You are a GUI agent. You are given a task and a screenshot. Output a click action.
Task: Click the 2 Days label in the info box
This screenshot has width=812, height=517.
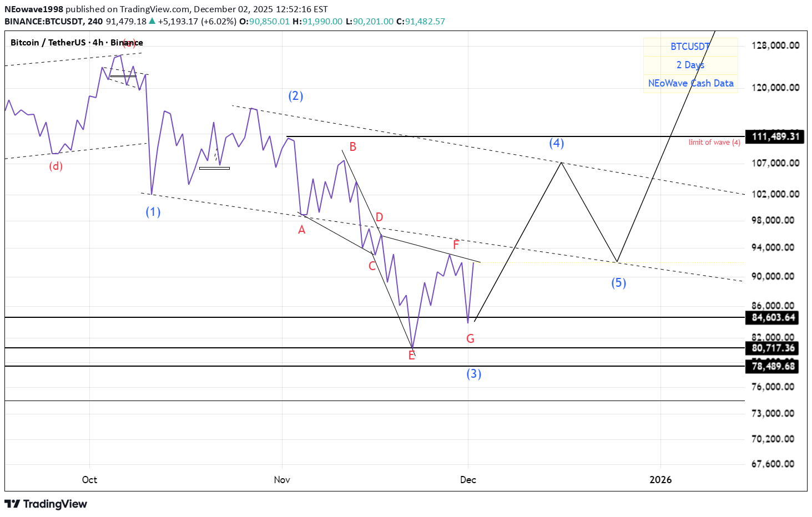tap(690, 65)
